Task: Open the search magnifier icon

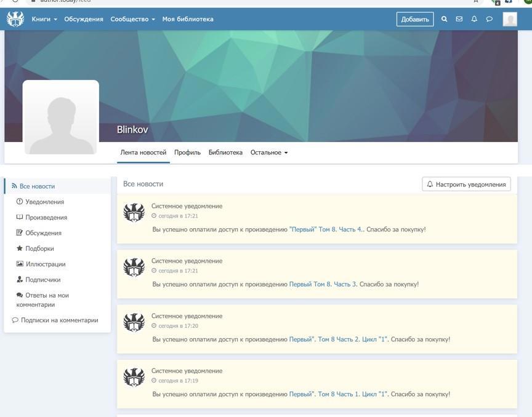Action: [444, 19]
